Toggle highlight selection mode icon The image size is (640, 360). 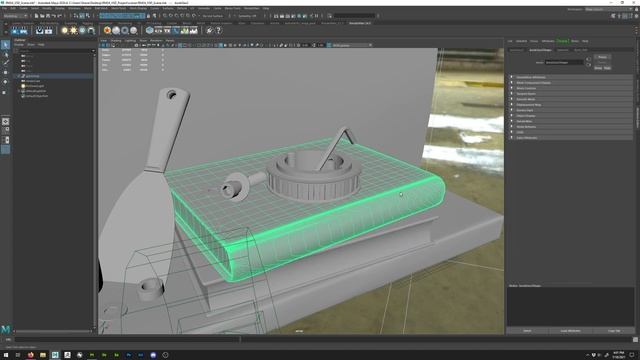pyautogui.click(x=154, y=16)
